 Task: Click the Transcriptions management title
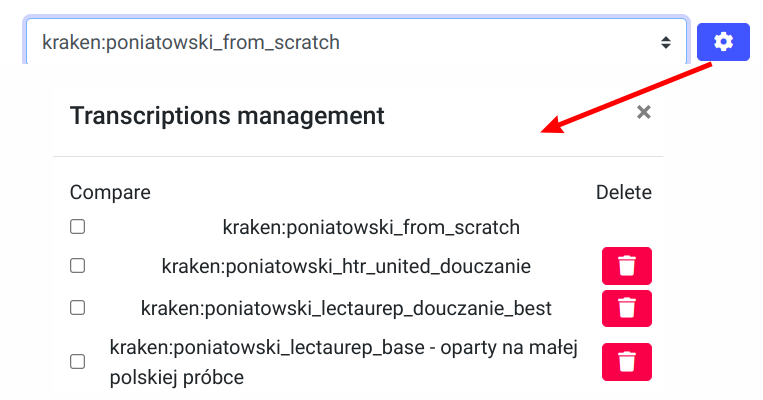(x=227, y=115)
